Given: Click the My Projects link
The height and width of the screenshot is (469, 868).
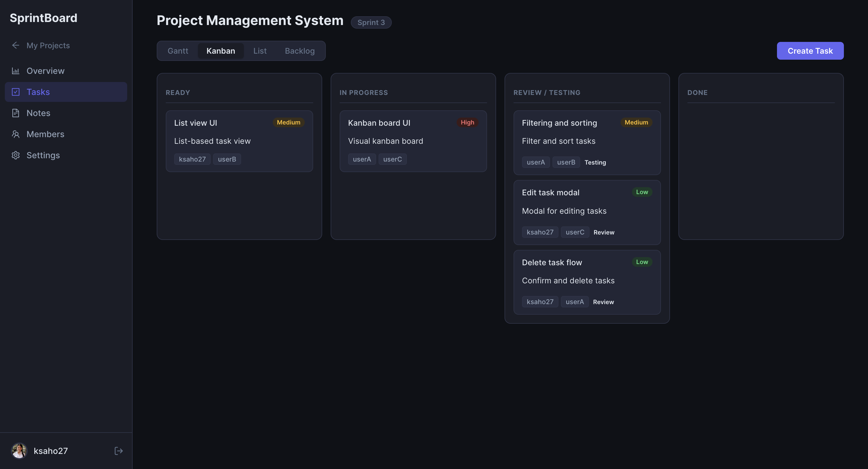Looking at the screenshot, I should tap(48, 45).
